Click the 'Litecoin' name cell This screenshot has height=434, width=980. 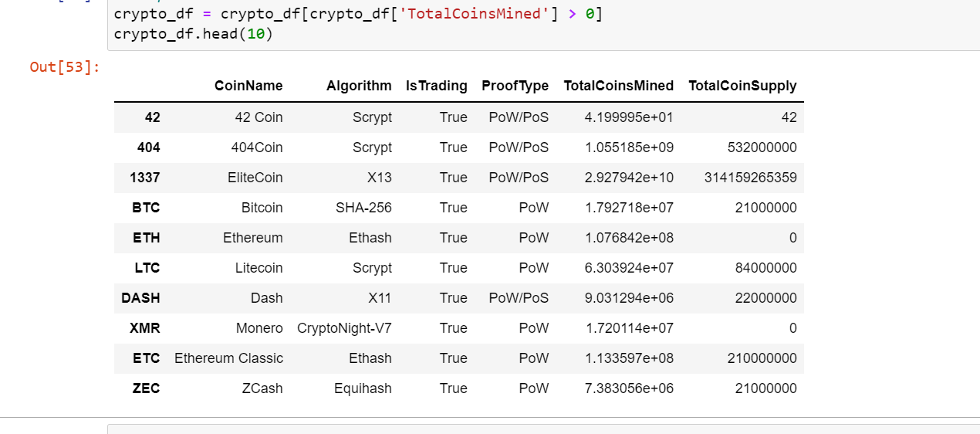click(259, 268)
